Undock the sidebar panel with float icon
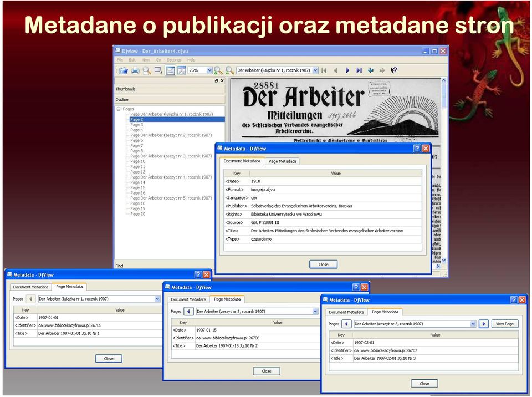This screenshot has height=397, width=532. [x=217, y=80]
